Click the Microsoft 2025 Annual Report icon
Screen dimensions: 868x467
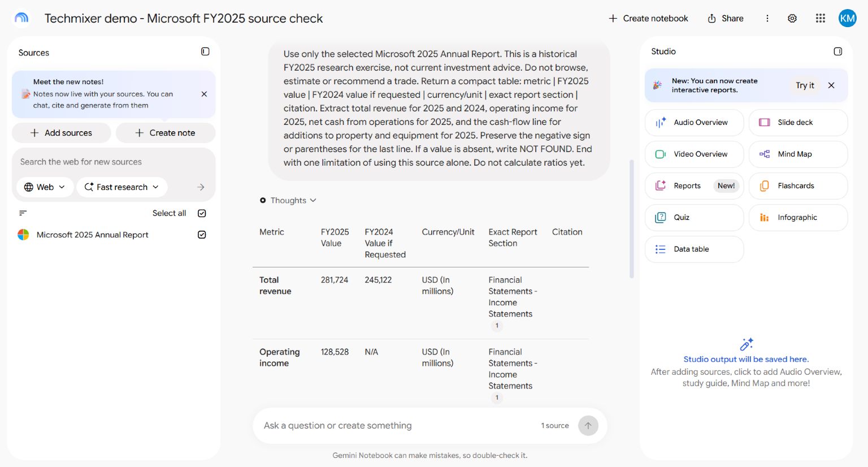23,235
